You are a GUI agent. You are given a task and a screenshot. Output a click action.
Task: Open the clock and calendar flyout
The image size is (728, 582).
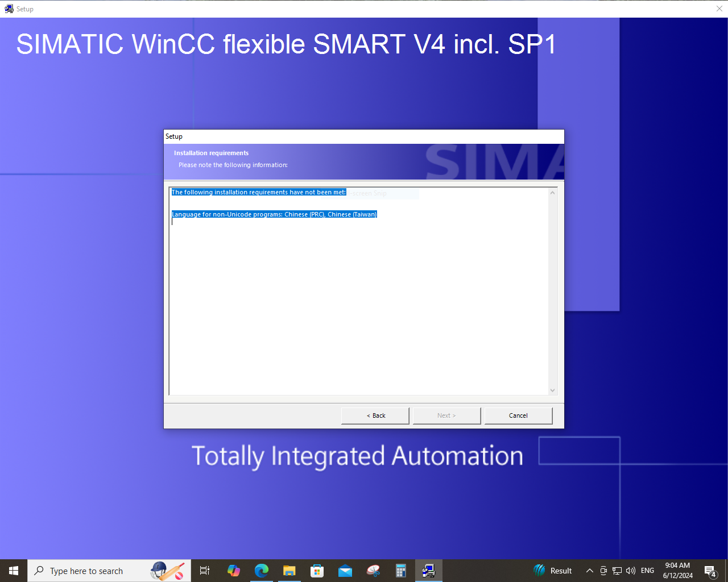[x=678, y=571]
